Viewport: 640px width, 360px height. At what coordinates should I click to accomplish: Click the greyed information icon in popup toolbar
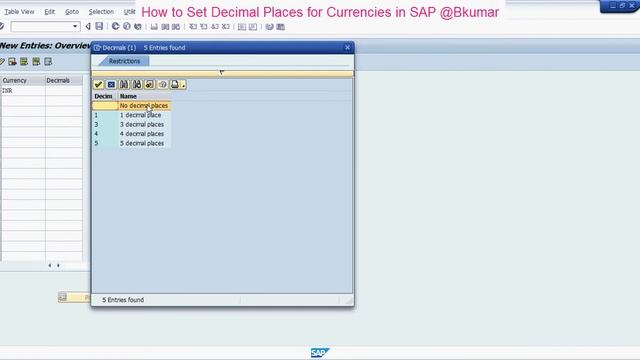point(162,84)
